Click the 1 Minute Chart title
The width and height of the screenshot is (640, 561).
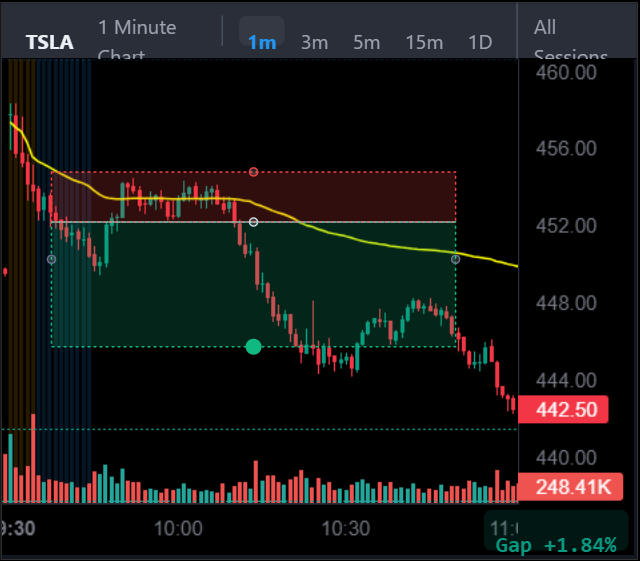pos(137,39)
